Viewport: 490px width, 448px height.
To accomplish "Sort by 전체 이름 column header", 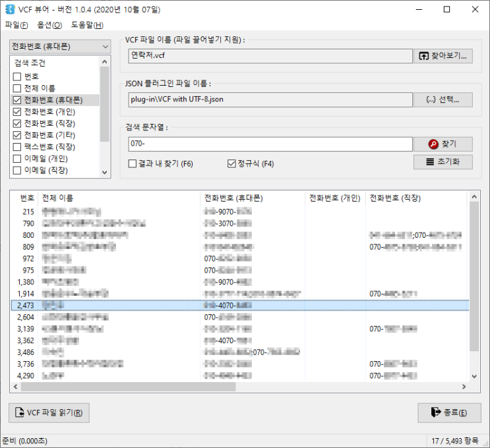I will coord(119,198).
